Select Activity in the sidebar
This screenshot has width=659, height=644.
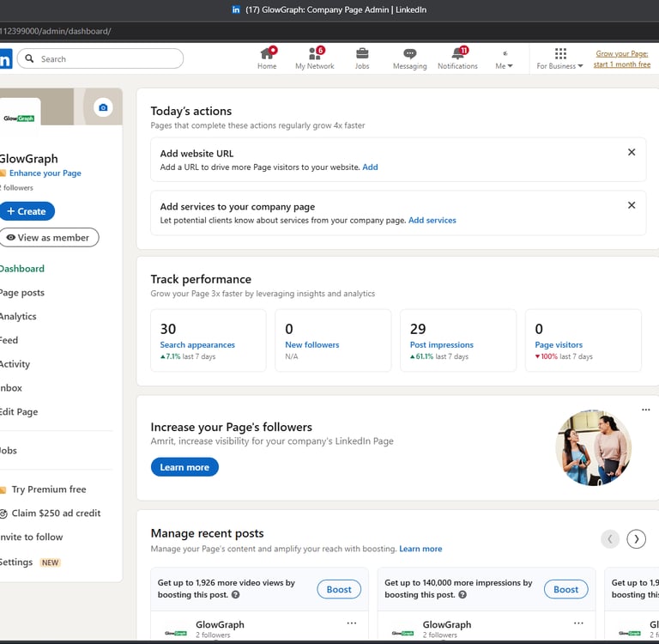15,364
